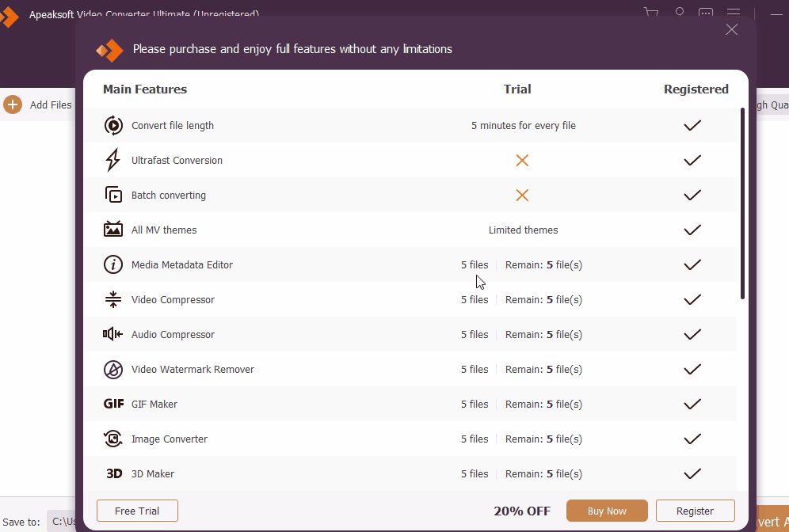Image resolution: width=789 pixels, height=532 pixels.
Task: Click the 3D Maker icon
Action: [114, 473]
